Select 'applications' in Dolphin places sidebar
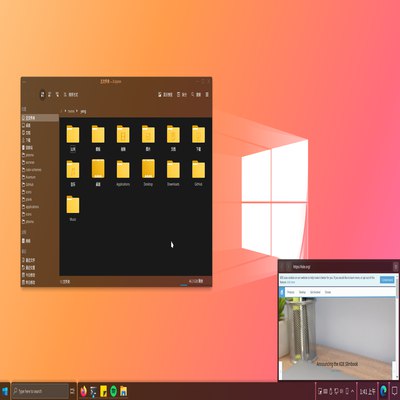400x400 pixels. [x=40, y=207]
